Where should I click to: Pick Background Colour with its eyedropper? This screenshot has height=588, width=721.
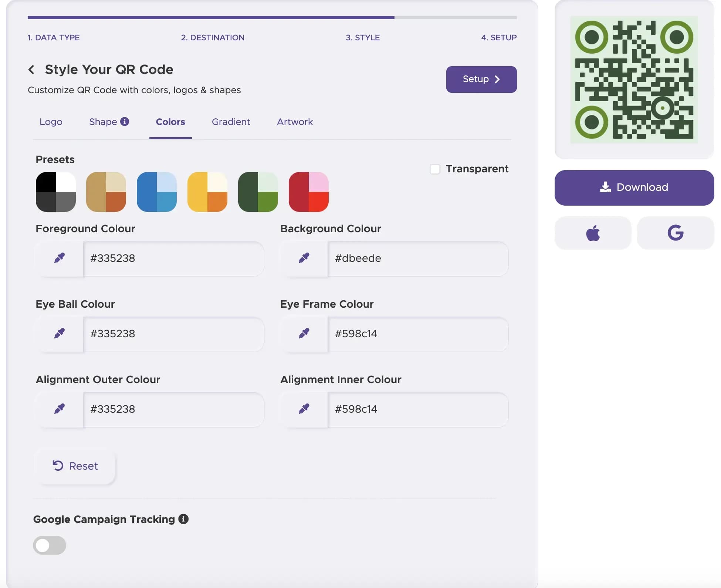[x=304, y=258]
